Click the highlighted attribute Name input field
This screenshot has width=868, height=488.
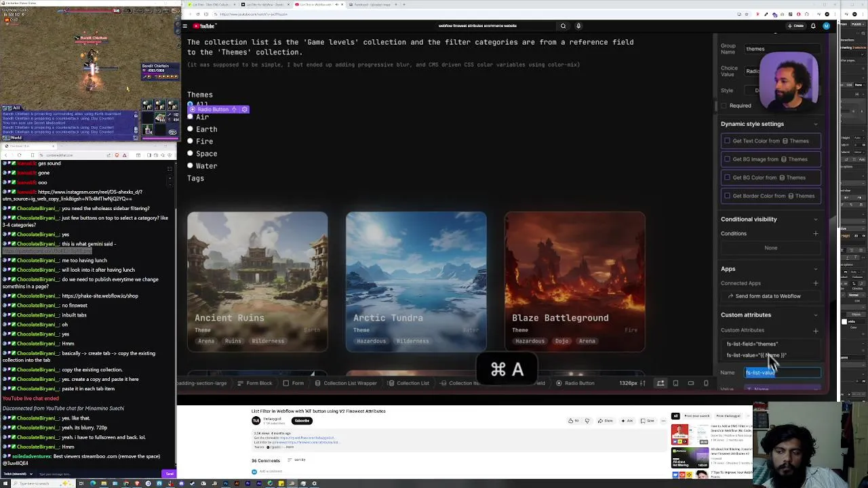click(783, 373)
